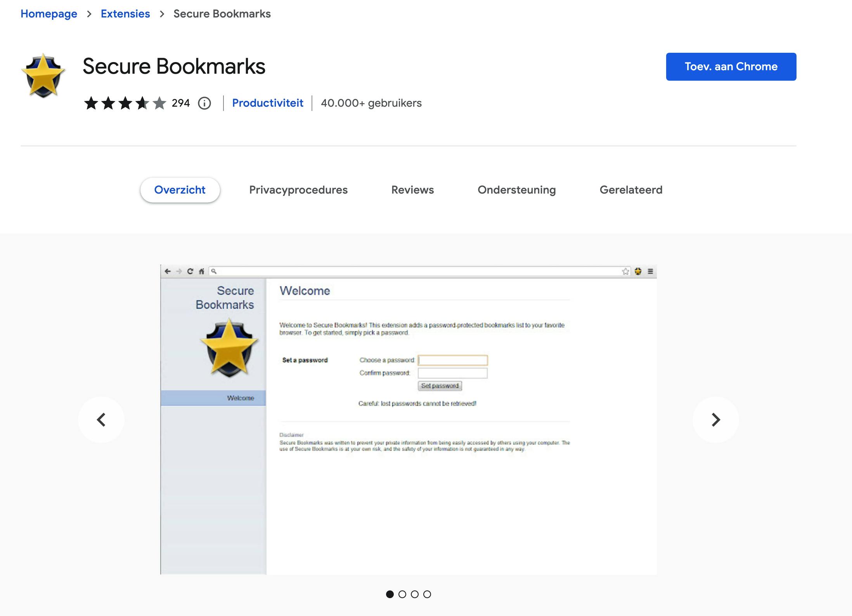Click the extension screenshot preview image

click(x=408, y=420)
